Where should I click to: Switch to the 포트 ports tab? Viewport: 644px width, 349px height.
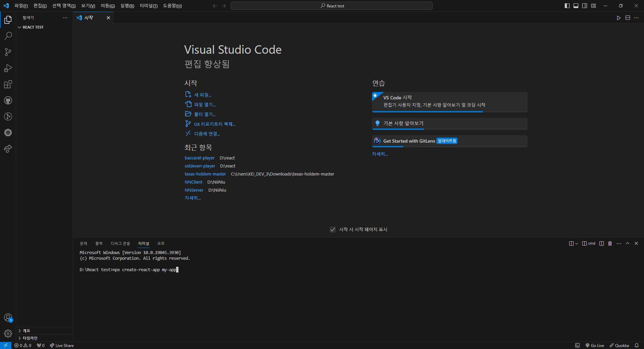pyautogui.click(x=161, y=243)
